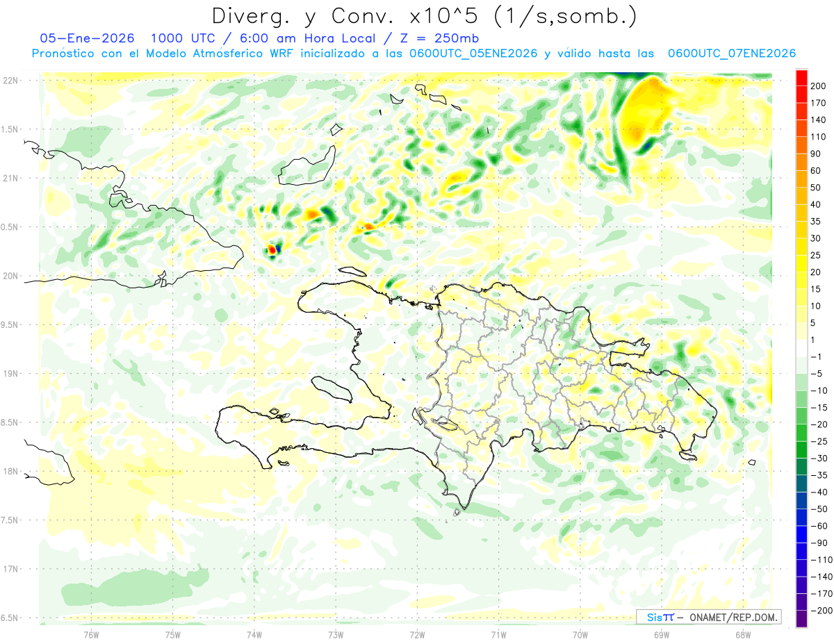Click the large orange divergence blob near 22N

coord(643,115)
